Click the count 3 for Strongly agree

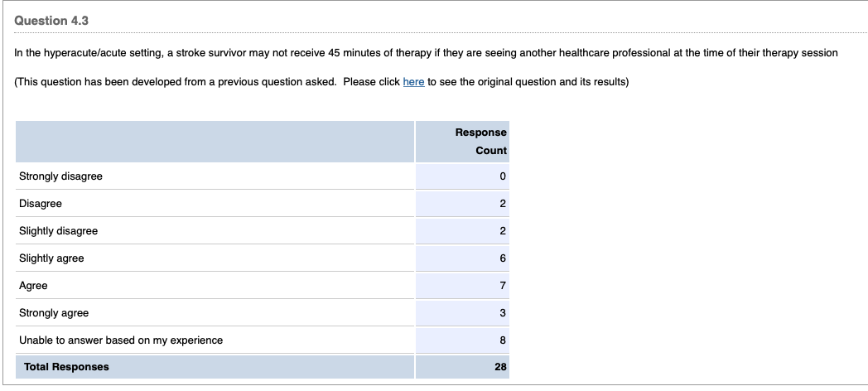coord(502,313)
